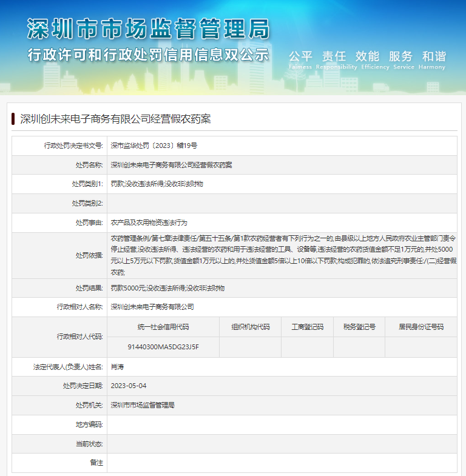466x476 pixels.
Task: Click the 税务登记号 column header
Action: (x=359, y=327)
